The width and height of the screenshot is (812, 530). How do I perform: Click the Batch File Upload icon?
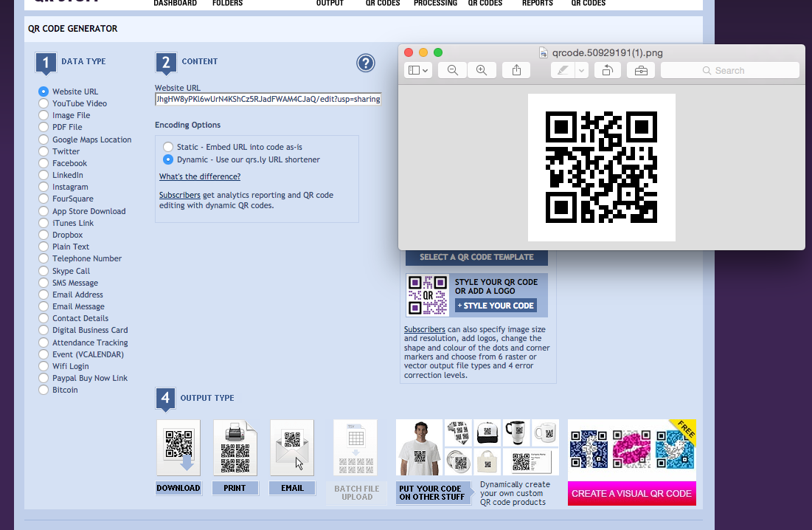pyautogui.click(x=356, y=447)
